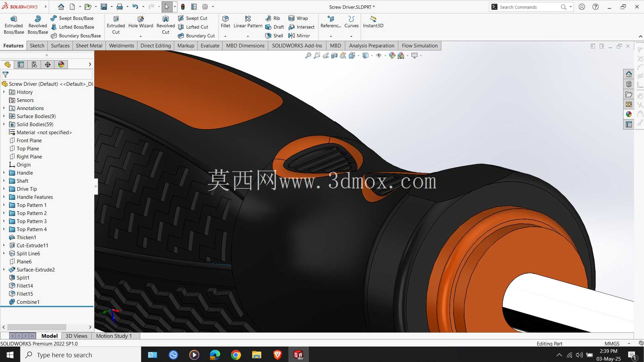Image resolution: width=644 pixels, height=362 pixels.
Task: Click the Rebuild traffic light icon
Action: (x=183, y=7)
